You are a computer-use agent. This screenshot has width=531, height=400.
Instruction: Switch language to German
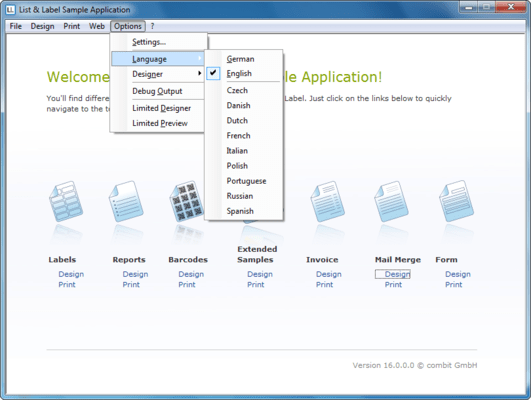point(244,59)
